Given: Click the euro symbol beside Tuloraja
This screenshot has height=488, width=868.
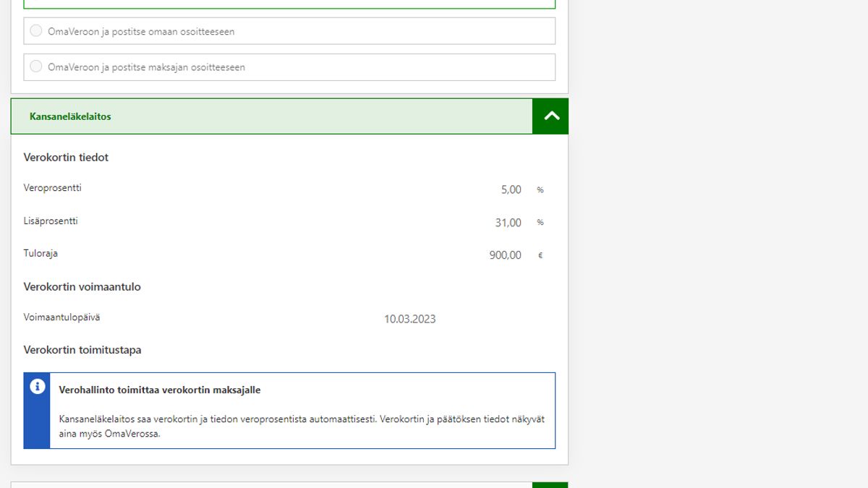Looking at the screenshot, I should [540, 256].
